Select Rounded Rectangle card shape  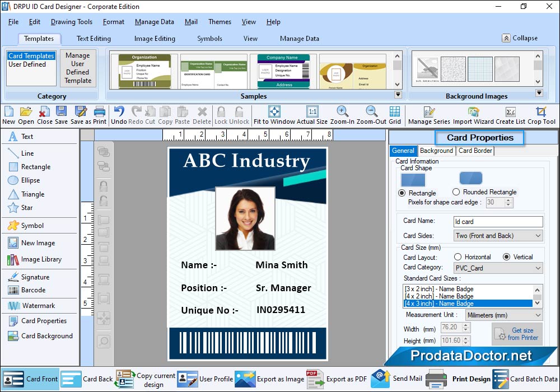[x=456, y=192]
